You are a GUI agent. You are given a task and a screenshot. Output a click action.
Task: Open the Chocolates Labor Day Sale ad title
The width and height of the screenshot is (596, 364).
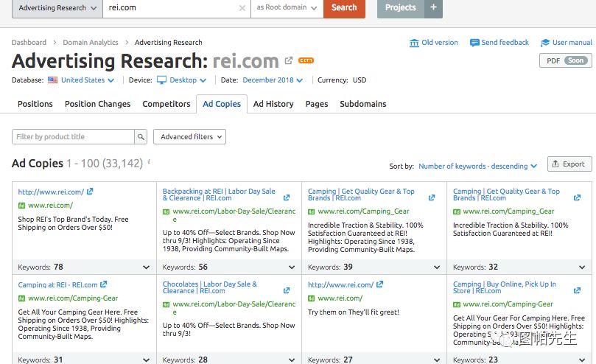point(210,287)
